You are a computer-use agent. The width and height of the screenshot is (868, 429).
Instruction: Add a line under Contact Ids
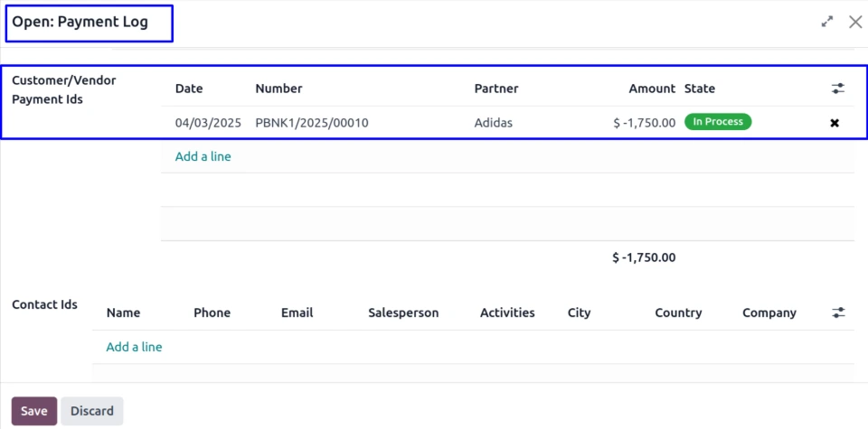pyautogui.click(x=134, y=347)
